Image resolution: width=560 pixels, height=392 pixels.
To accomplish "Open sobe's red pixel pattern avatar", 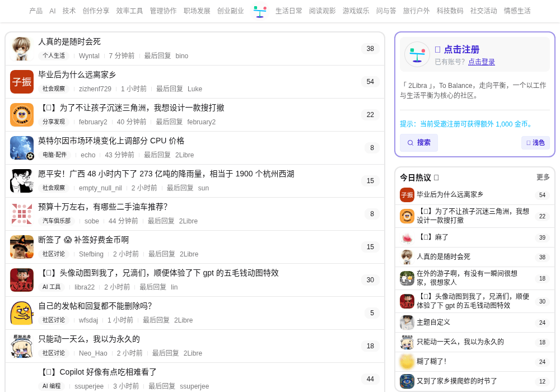I will pyautogui.click(x=22, y=214).
